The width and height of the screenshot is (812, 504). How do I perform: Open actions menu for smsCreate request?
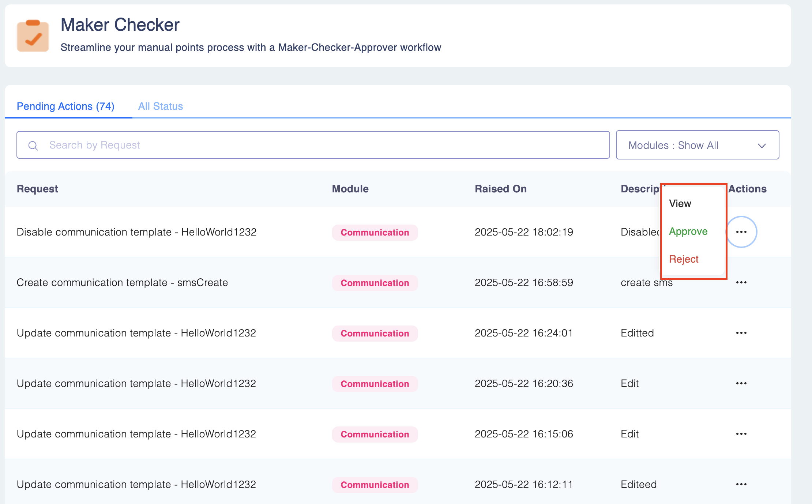tap(741, 282)
